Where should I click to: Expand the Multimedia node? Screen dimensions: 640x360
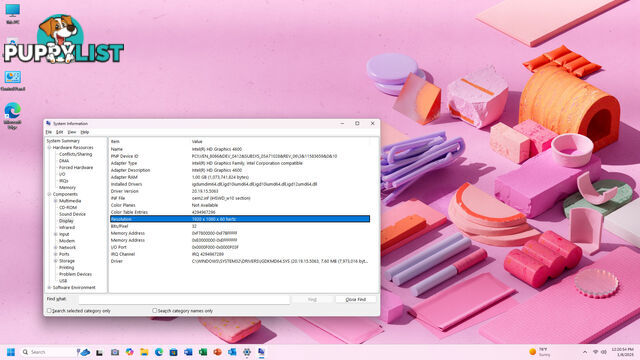coord(56,201)
